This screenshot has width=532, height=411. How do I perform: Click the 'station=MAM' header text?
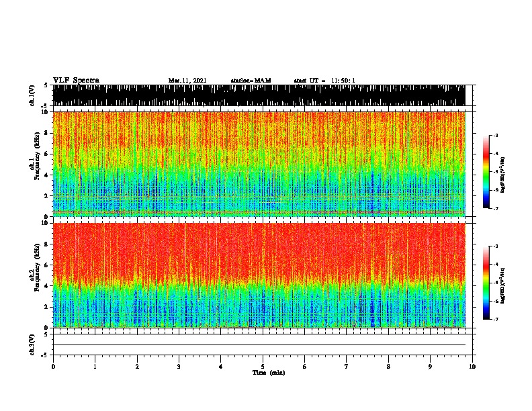tap(251, 81)
